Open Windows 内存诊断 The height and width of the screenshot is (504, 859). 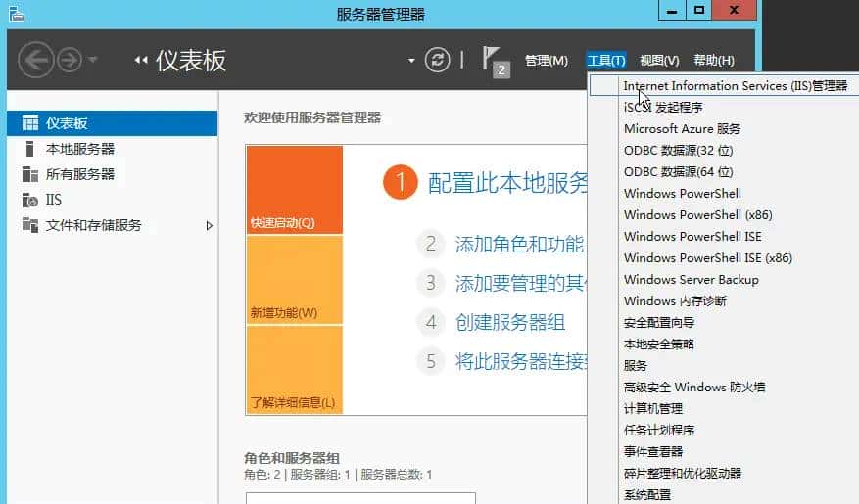[x=675, y=301]
